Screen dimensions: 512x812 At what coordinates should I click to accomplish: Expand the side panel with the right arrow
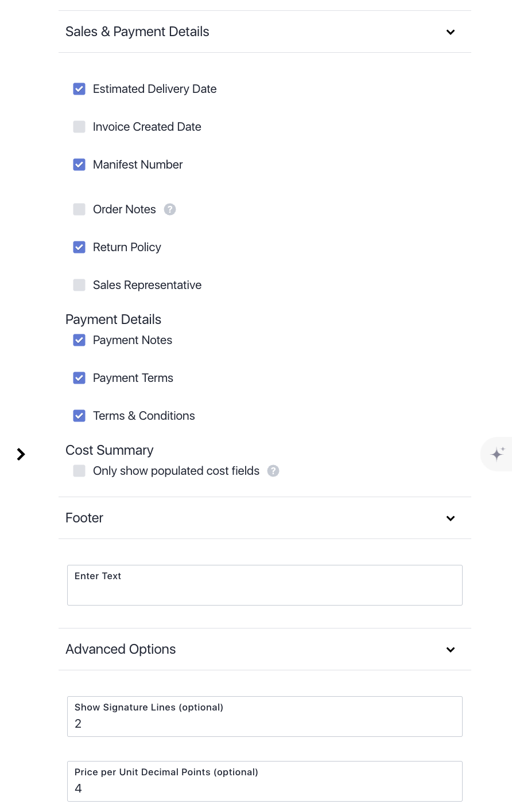pos(21,454)
